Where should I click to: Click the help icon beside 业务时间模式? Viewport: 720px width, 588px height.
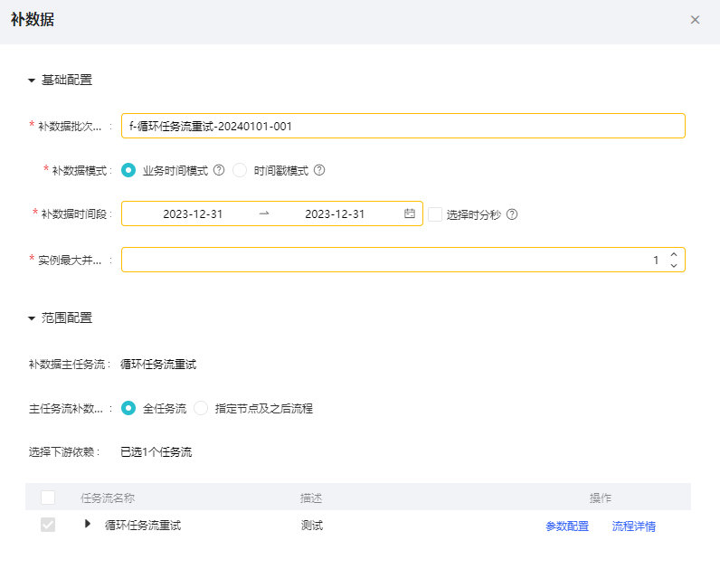pos(219,170)
